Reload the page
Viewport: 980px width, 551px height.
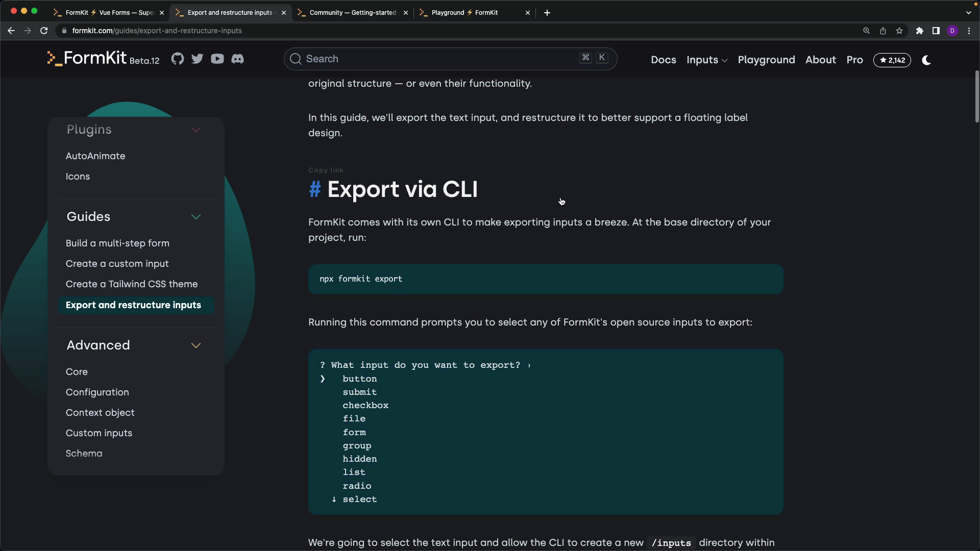tap(44, 31)
